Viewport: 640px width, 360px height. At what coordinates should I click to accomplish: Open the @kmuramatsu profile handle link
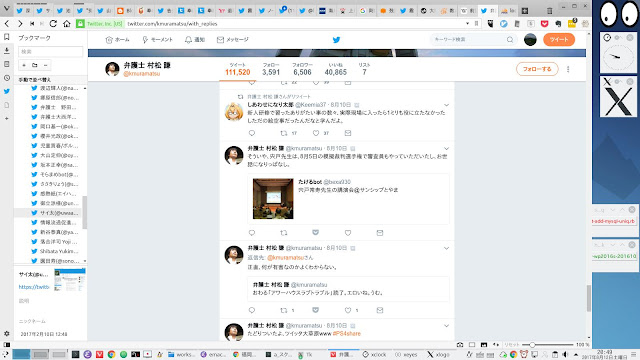click(x=142, y=74)
